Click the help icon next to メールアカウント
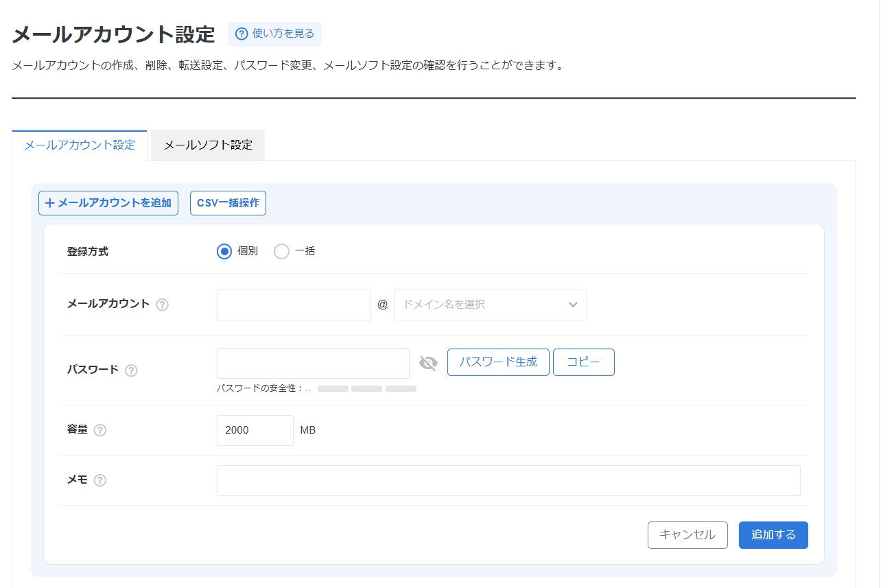The height and width of the screenshot is (588, 894). coord(162,305)
